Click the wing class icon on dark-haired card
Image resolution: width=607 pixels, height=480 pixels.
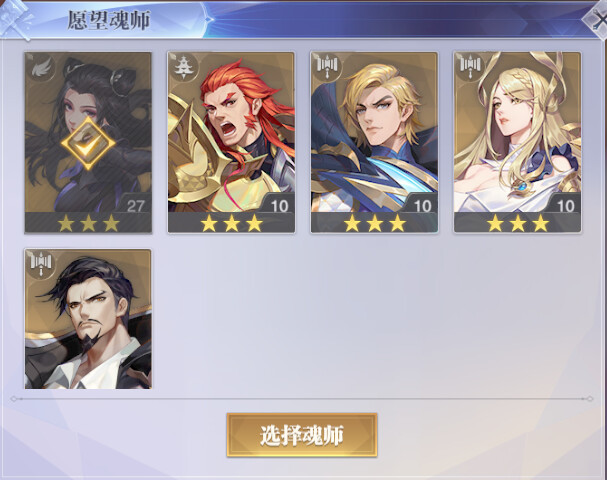pyautogui.click(x=40, y=68)
